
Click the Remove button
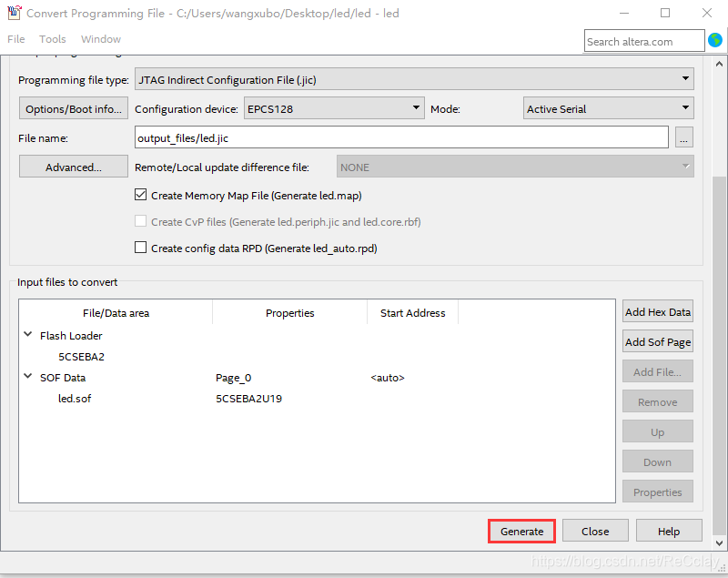click(657, 401)
